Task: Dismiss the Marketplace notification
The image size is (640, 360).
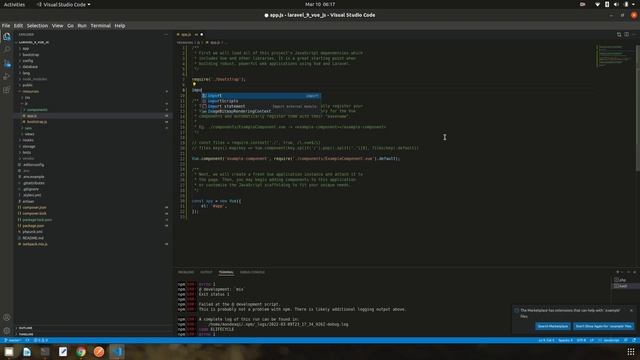Action: (x=631, y=311)
